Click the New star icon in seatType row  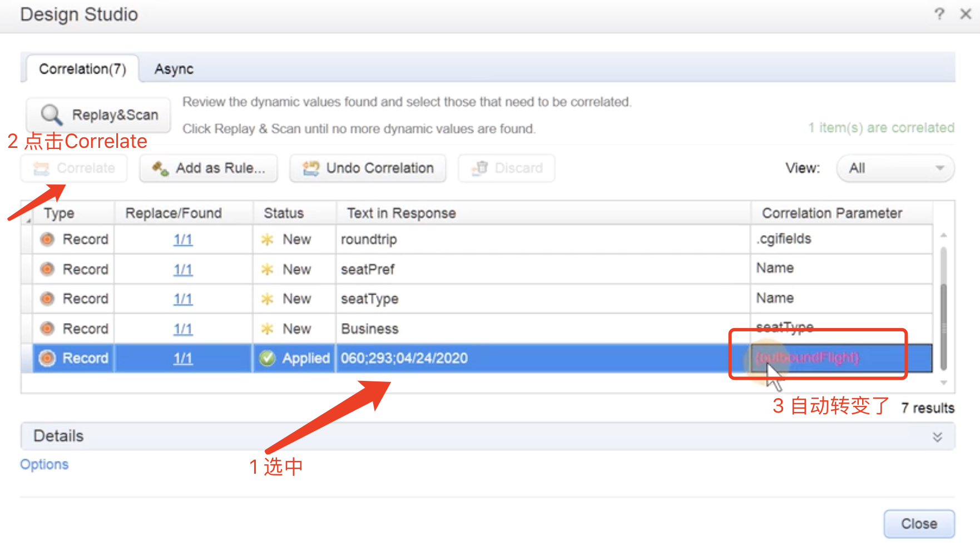pyautogui.click(x=268, y=299)
